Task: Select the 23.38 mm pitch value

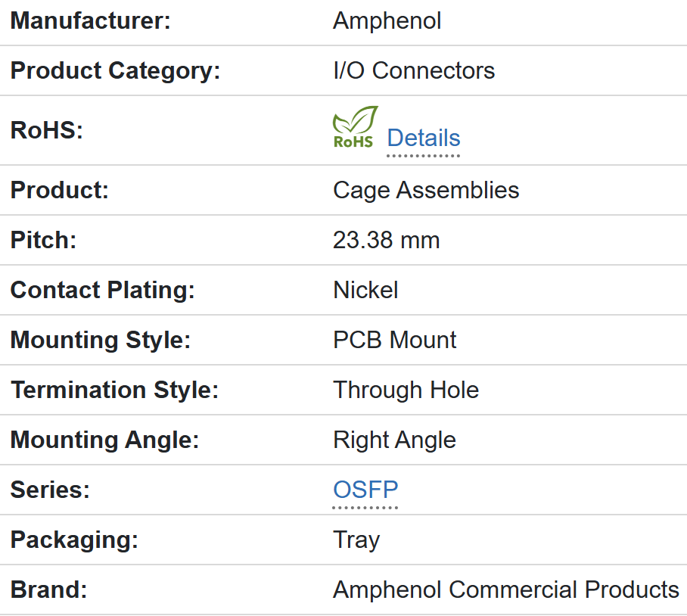Action: [386, 240]
